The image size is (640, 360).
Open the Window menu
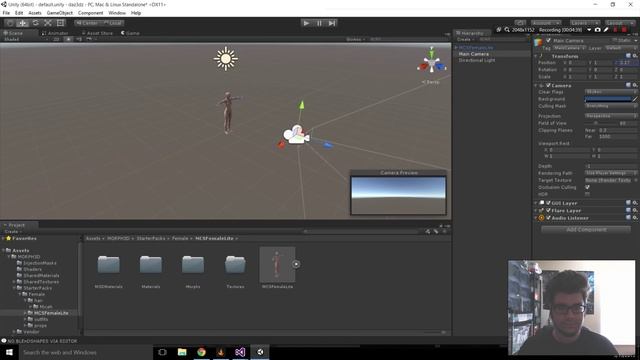pos(117,13)
